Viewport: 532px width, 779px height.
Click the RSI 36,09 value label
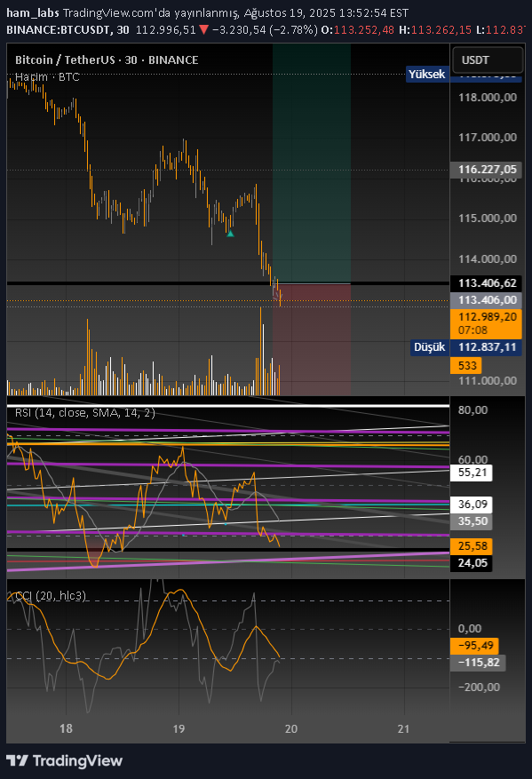click(472, 505)
